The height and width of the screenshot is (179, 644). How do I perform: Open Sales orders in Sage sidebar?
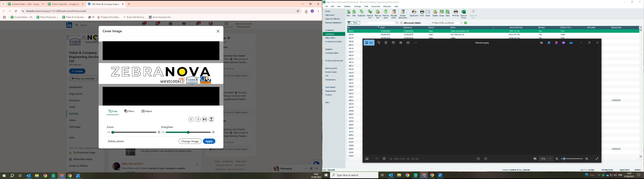[x=330, y=38]
